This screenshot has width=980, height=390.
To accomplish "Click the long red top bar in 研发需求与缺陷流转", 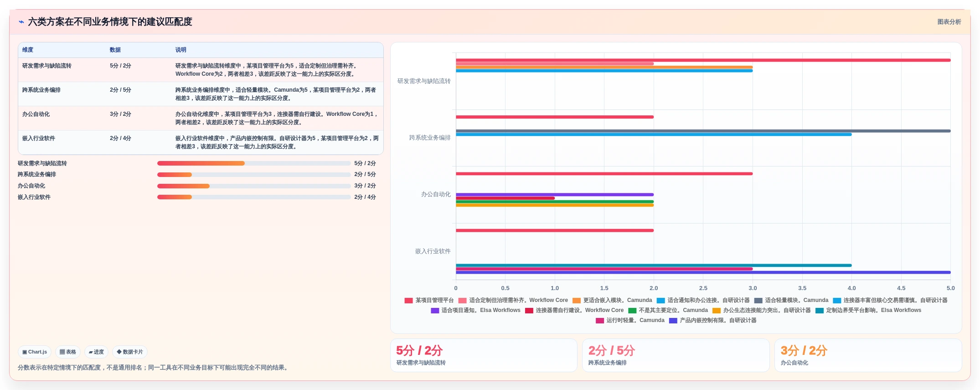I will 703,60.
